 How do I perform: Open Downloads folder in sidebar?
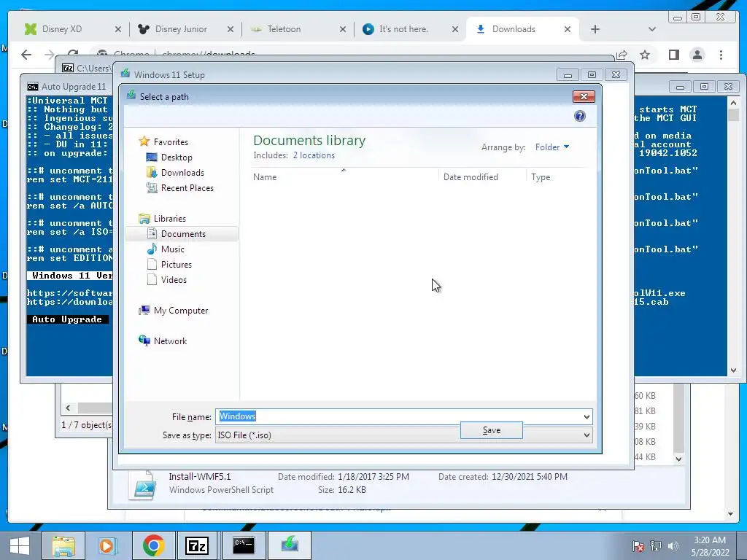click(x=182, y=172)
